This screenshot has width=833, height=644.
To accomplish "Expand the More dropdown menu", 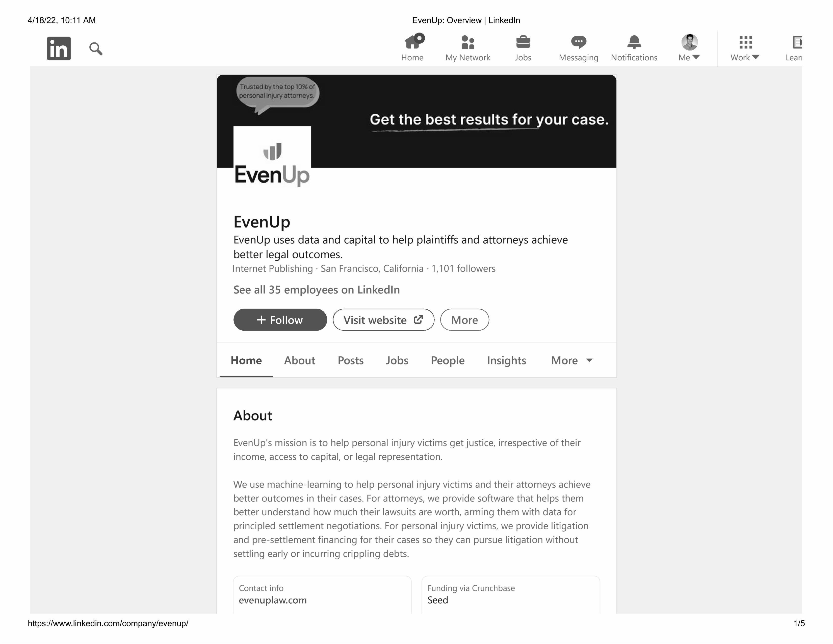I will click(571, 359).
